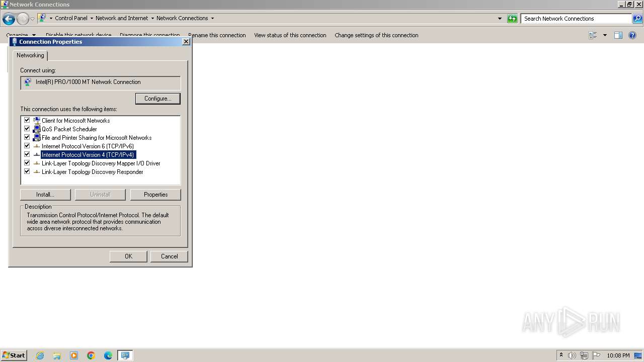Click the volume speaker tray icon
Image resolution: width=644 pixels, height=362 pixels.
click(572, 355)
